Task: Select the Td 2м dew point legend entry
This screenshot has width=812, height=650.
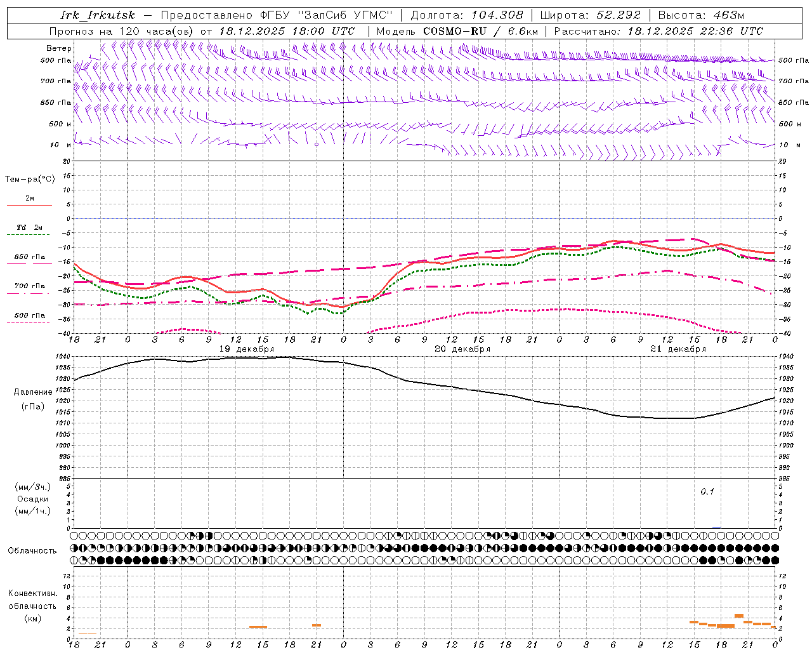Action: point(29,227)
